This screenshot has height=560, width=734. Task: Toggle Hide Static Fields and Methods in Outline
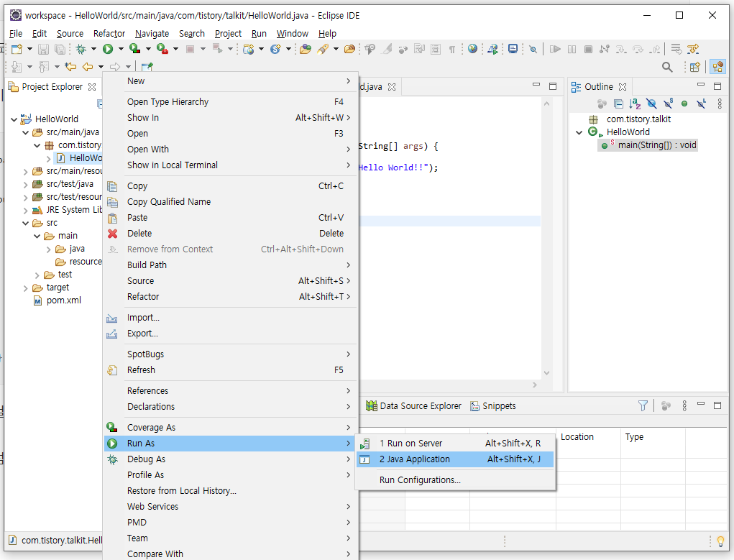click(668, 104)
